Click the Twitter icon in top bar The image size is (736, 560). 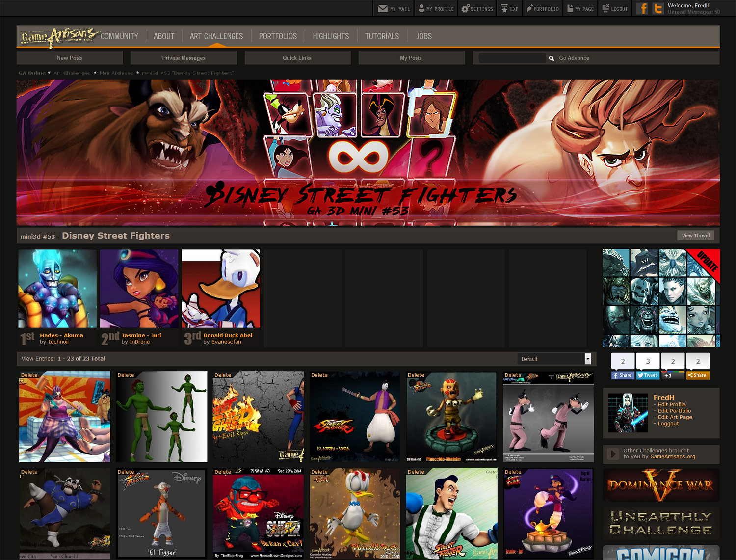point(658,9)
